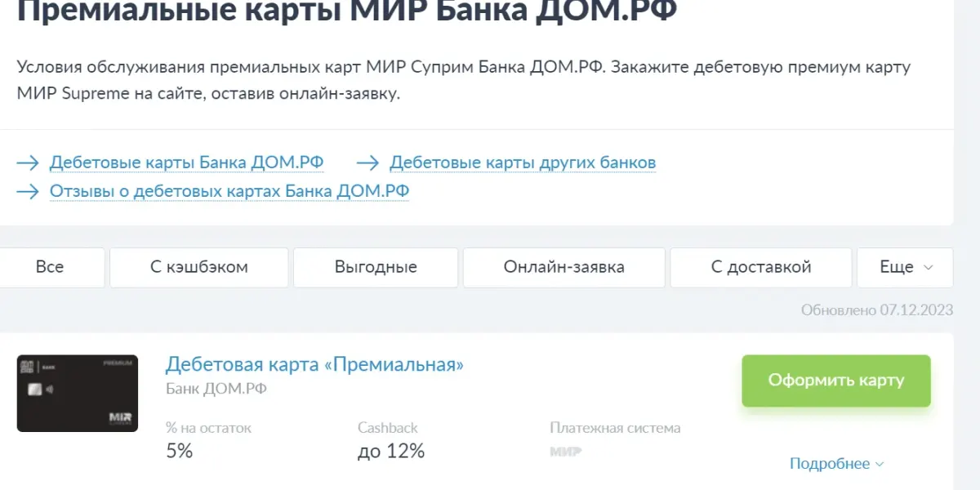Click the small chevron beside Подробнее
The width and height of the screenshot is (980, 490).
(x=880, y=465)
